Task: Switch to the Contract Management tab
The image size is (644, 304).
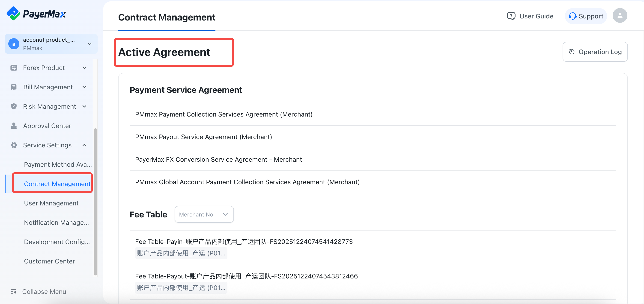Action: [x=167, y=18]
